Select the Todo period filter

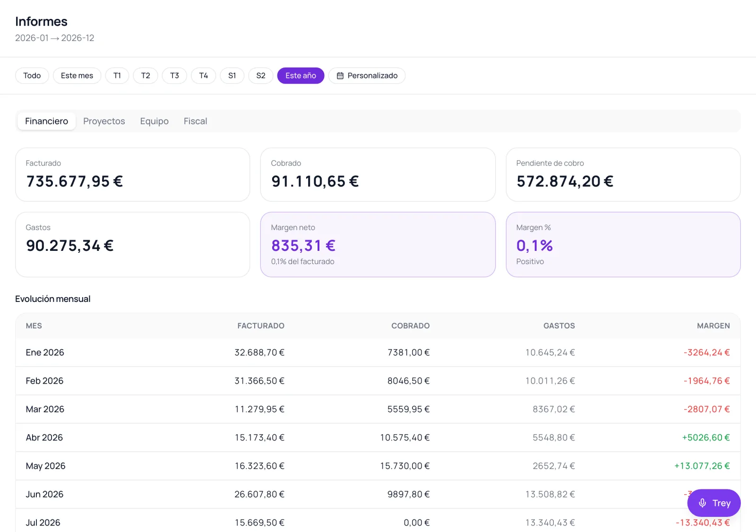[32, 76]
